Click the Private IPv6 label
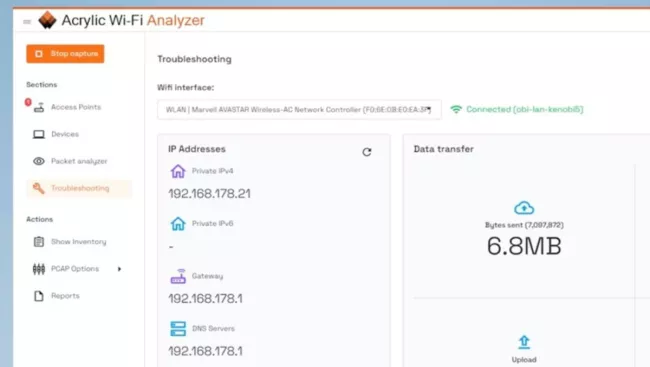This screenshot has height=367, width=650. (x=213, y=224)
